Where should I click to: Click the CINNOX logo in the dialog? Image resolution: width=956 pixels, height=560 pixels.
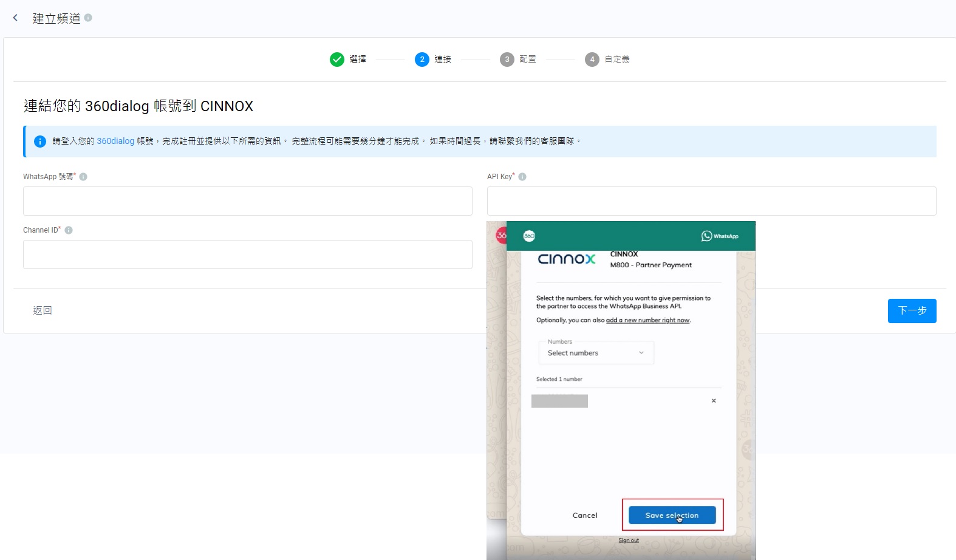coord(567,259)
